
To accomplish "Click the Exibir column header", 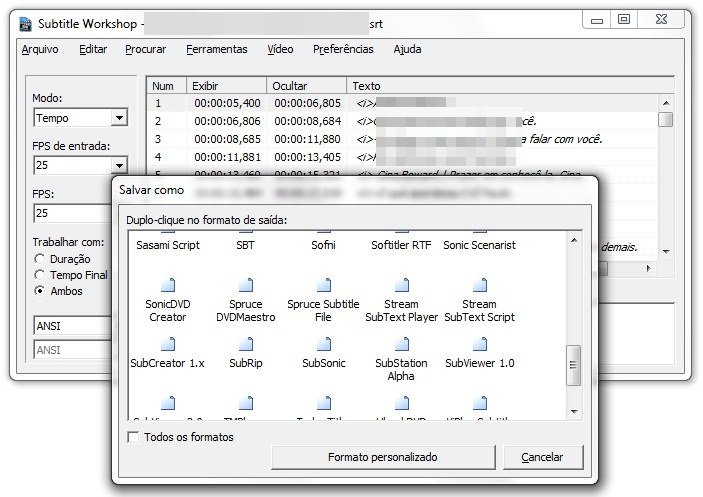I will click(x=226, y=86).
